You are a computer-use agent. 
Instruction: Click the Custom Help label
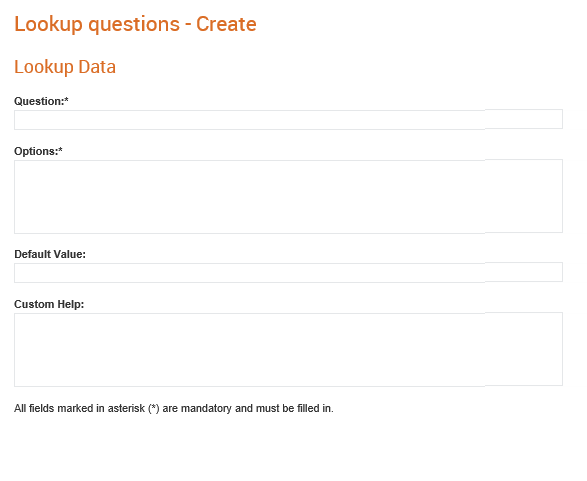pyautogui.click(x=49, y=304)
